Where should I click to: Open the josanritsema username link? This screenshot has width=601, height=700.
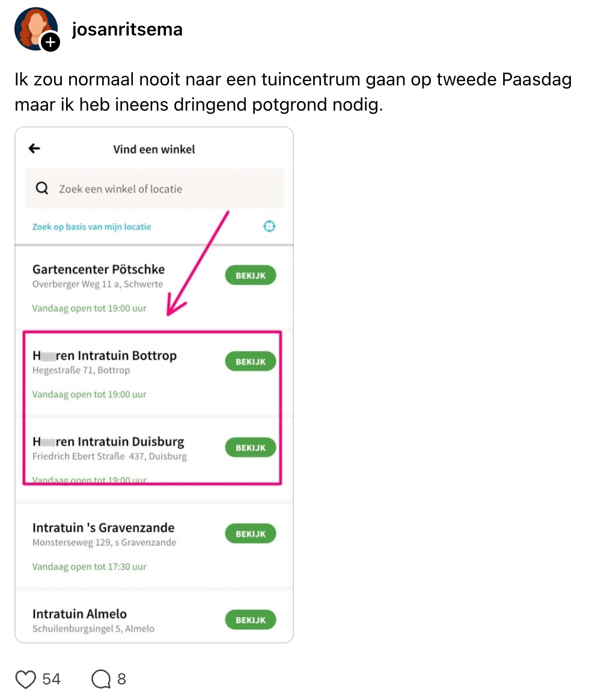127,29
